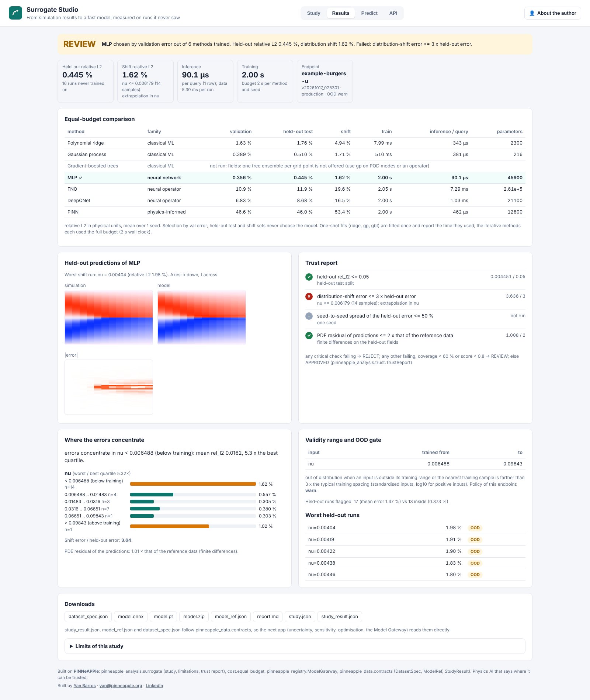This screenshot has width=590, height=700.
Task: Expand the Limits of this study section
Action: (295, 646)
